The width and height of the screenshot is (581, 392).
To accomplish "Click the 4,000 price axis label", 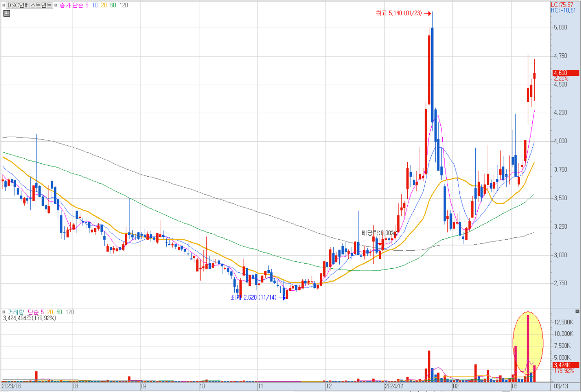I will point(560,141).
